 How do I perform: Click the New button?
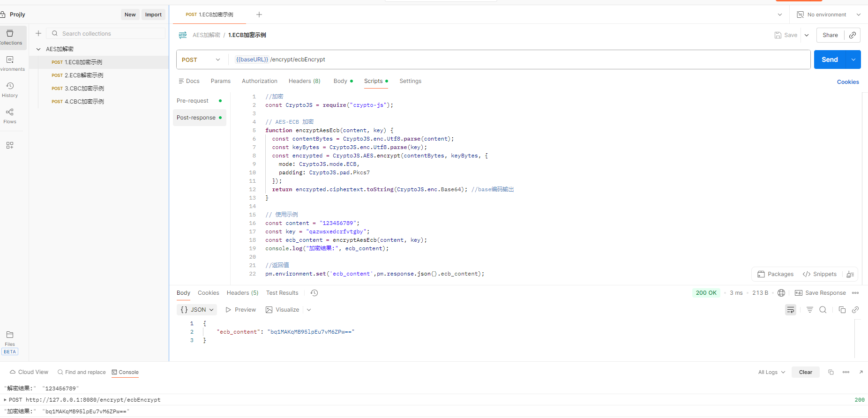click(130, 15)
